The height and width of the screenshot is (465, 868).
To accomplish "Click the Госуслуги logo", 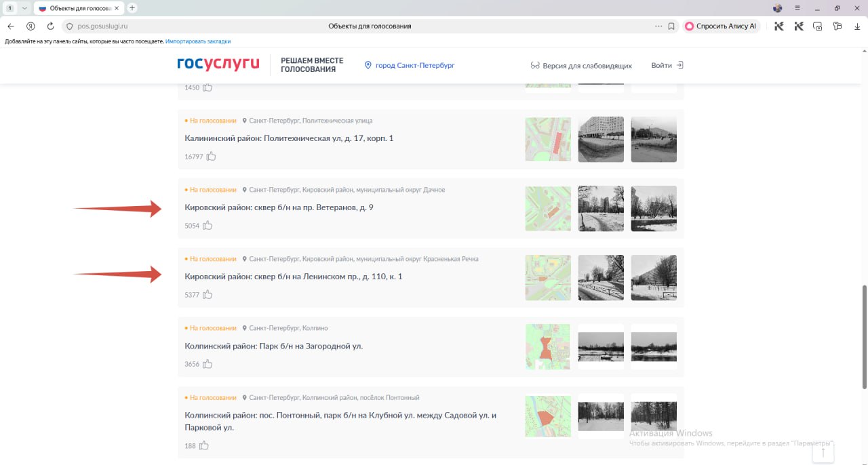I will coord(218,64).
